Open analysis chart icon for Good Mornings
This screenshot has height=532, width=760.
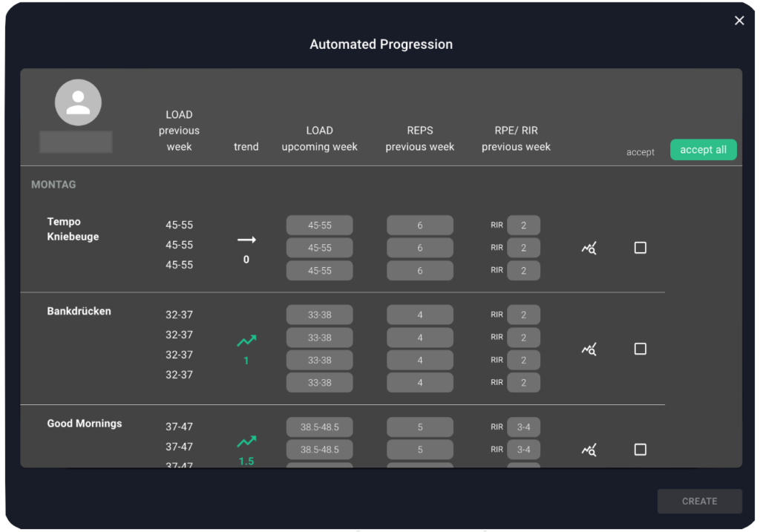tap(589, 450)
